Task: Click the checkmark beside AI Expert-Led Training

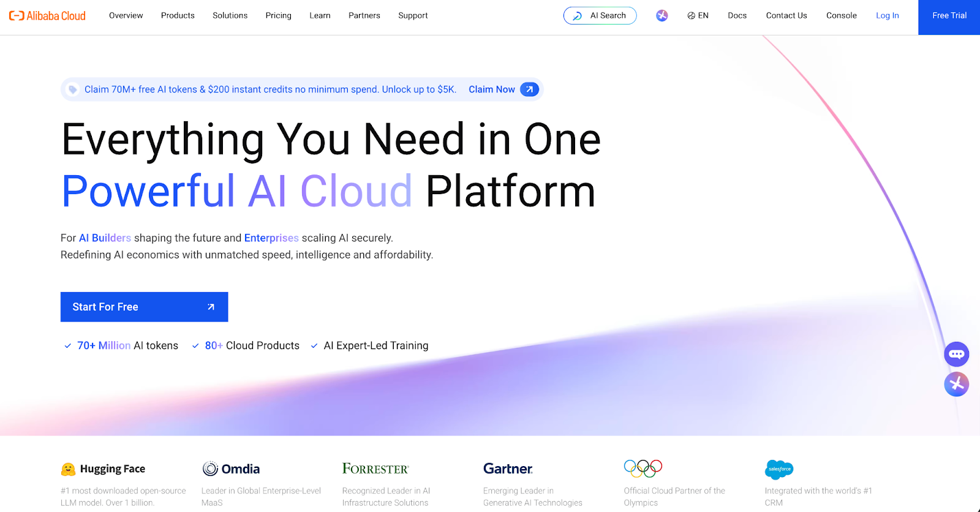Action: [x=314, y=346]
